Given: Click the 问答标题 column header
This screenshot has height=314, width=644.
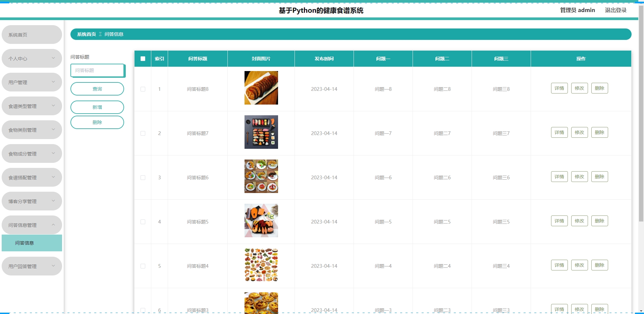Looking at the screenshot, I should click(198, 59).
